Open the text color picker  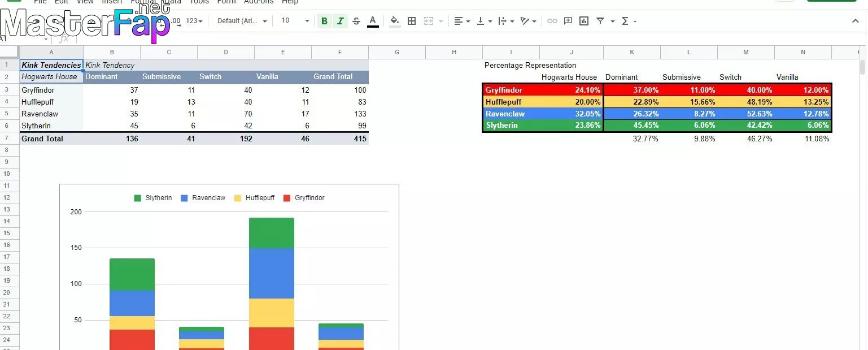(x=373, y=21)
